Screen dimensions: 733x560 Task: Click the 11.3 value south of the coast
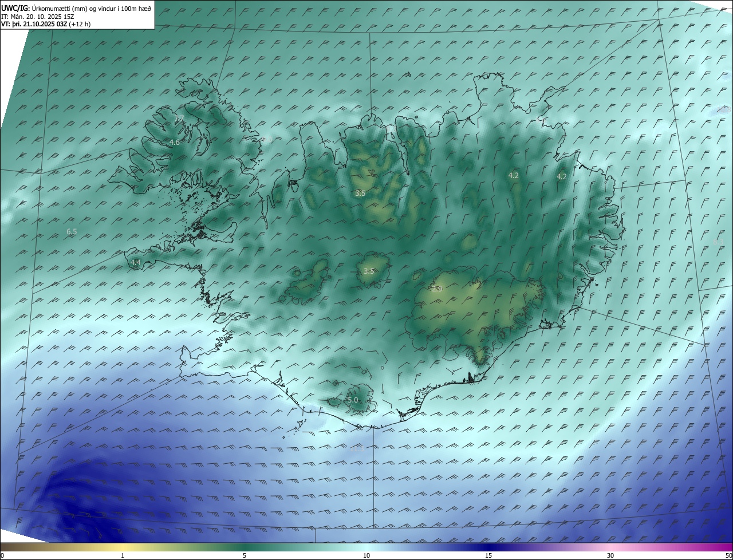click(357, 448)
